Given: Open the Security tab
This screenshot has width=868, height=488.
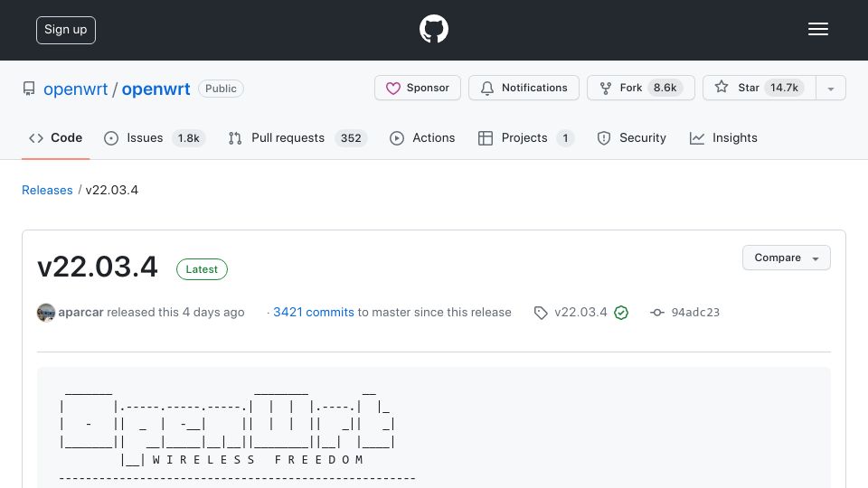Looking at the screenshot, I should point(632,137).
